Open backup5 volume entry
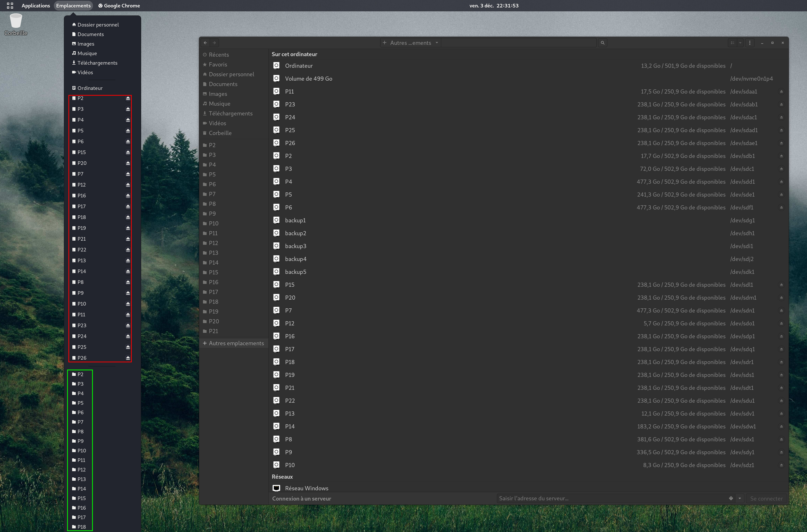 [529, 272]
